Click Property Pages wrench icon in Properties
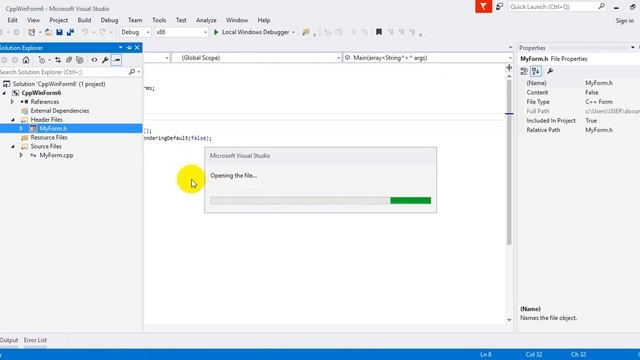Viewport: 640px width, 360px height. tap(550, 71)
